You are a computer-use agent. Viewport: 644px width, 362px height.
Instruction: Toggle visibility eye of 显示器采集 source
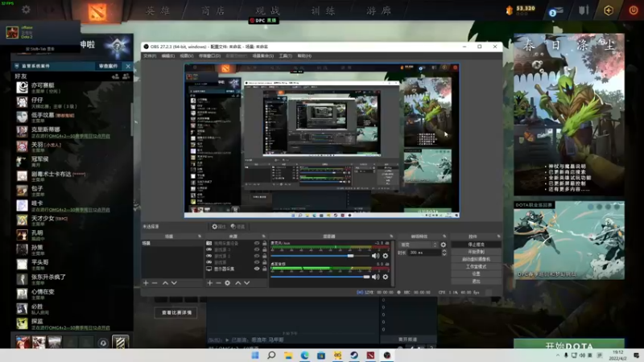[257, 269]
